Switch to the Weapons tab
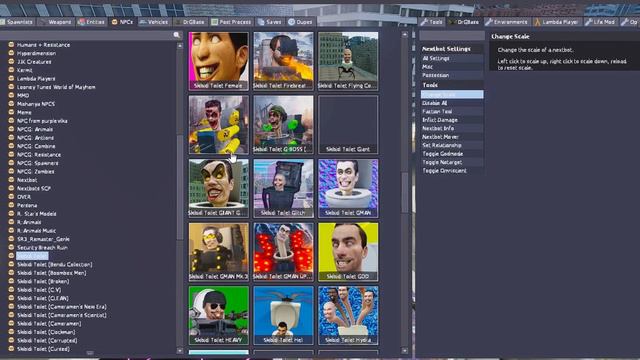The image size is (640, 360). pos(56,22)
